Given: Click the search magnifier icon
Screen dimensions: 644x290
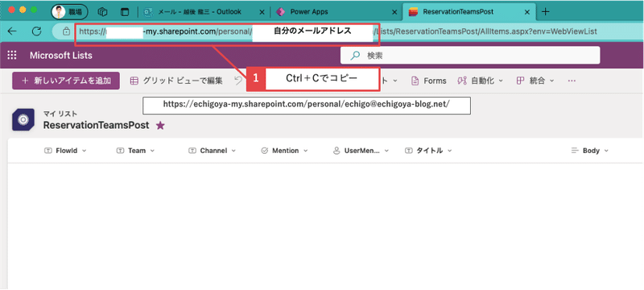Looking at the screenshot, I should 354,55.
